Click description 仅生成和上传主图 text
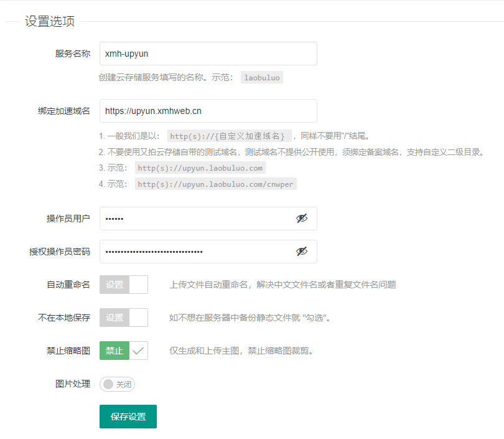The height and width of the screenshot is (439, 504). pyautogui.click(x=241, y=351)
